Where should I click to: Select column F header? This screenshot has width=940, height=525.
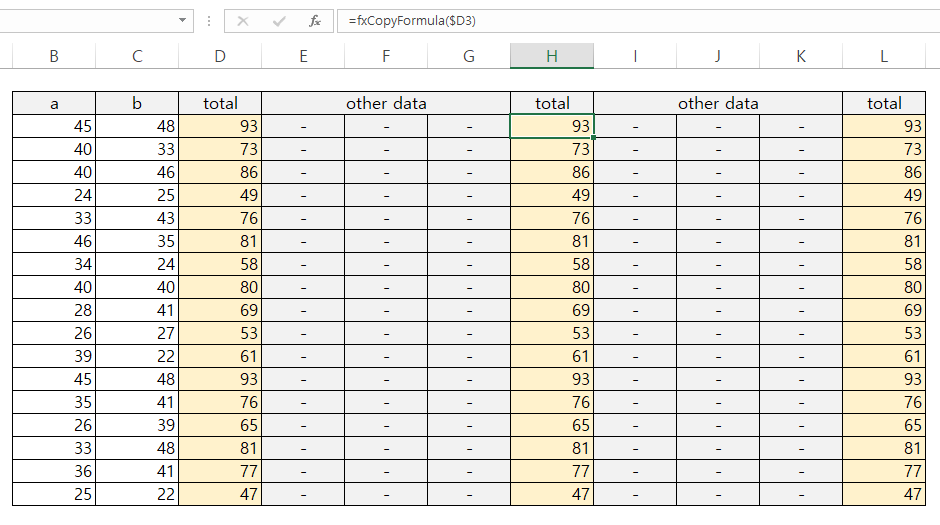click(386, 56)
